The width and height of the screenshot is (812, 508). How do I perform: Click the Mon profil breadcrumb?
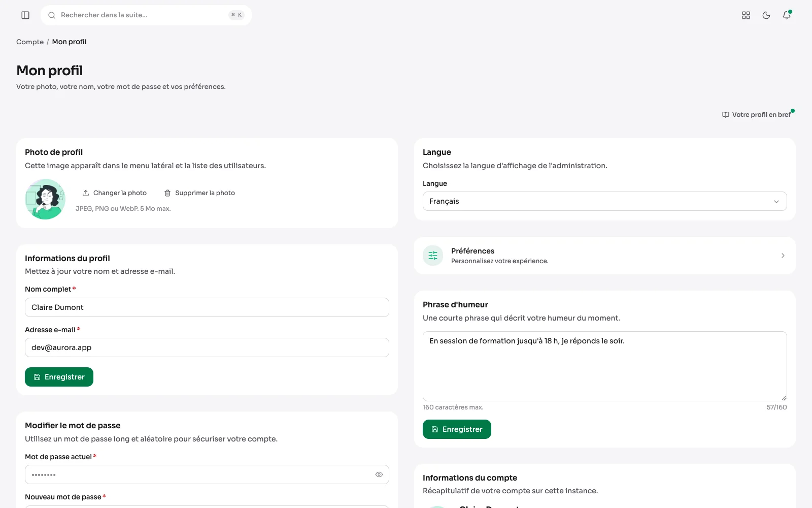[x=69, y=42]
